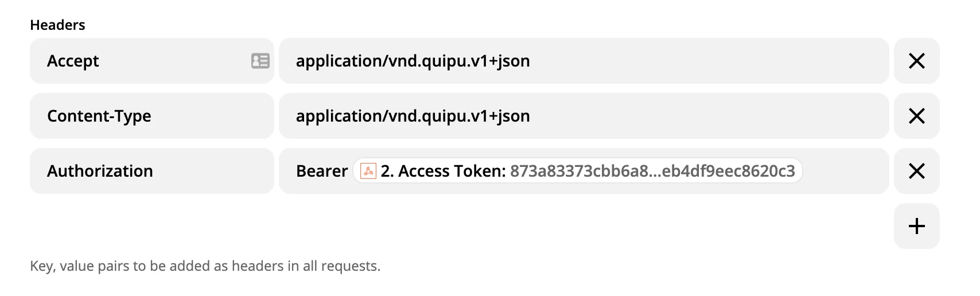
Task: Click empty space after the Access Token pill
Action: (x=843, y=171)
